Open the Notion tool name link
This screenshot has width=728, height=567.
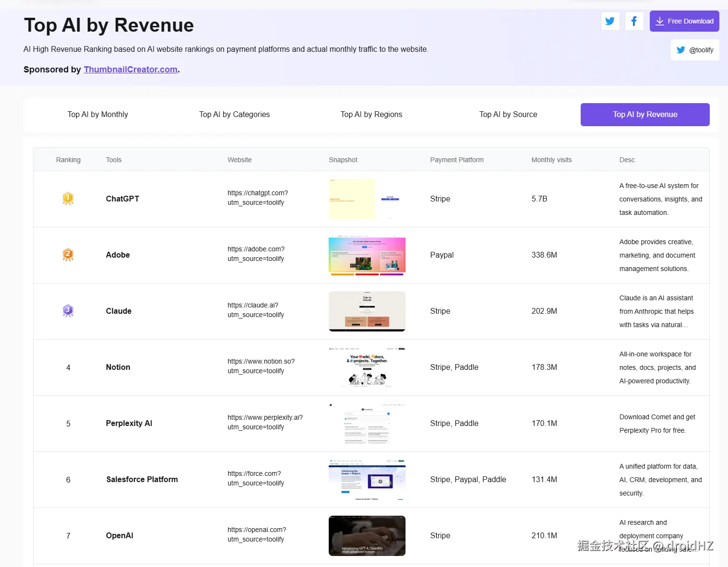(118, 367)
